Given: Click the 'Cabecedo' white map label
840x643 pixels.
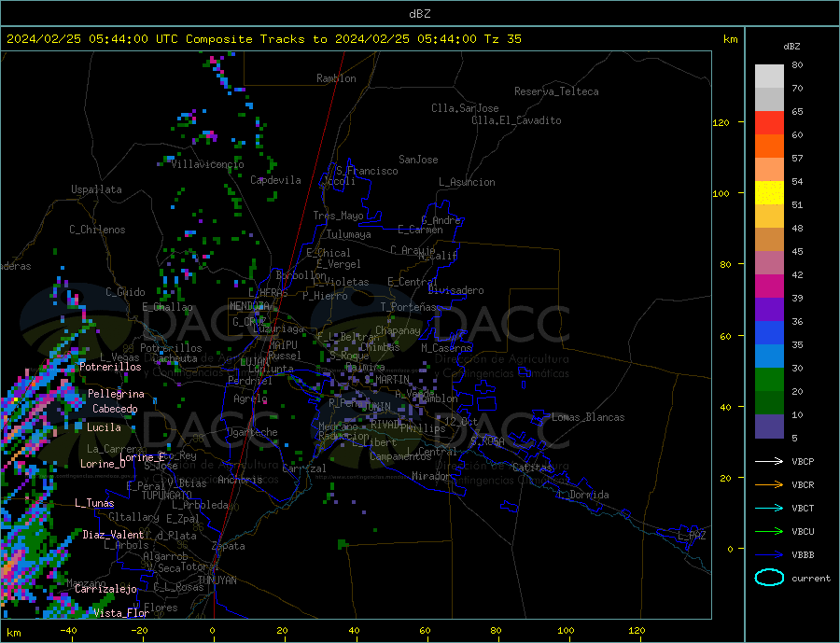Looking at the screenshot, I should [115, 409].
